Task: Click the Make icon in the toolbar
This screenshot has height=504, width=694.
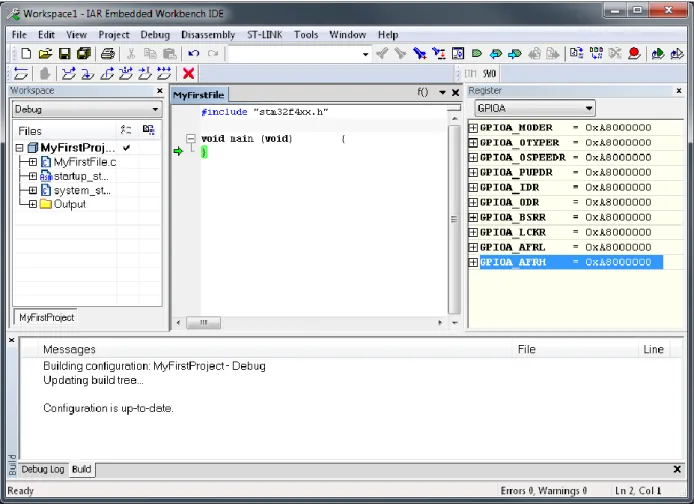Action: click(596, 54)
